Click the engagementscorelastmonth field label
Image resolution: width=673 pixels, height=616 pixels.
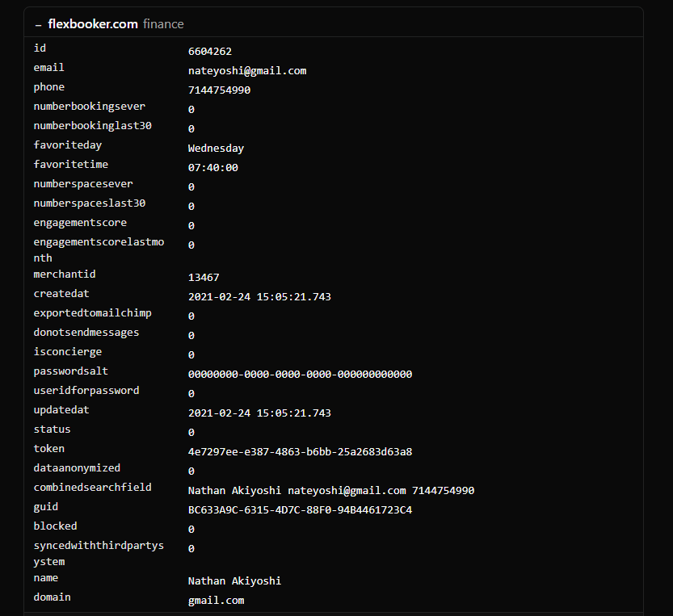click(x=98, y=249)
